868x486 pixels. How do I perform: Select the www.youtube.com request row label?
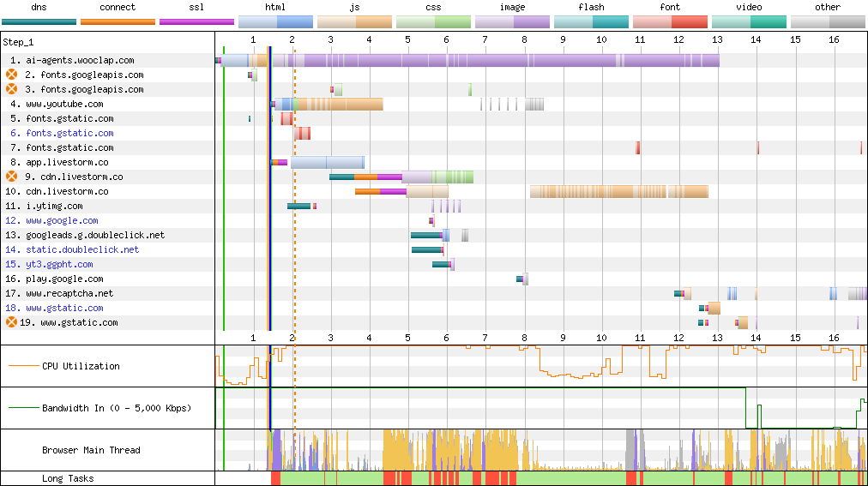(x=63, y=104)
